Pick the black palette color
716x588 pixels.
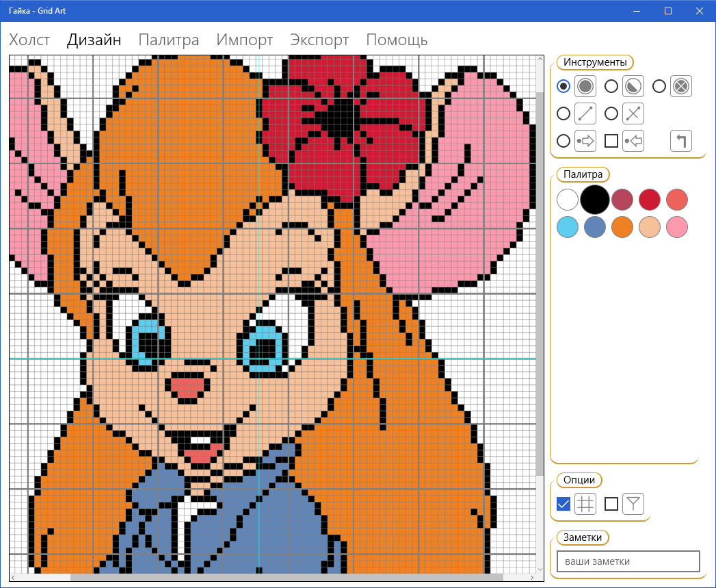[x=595, y=200]
